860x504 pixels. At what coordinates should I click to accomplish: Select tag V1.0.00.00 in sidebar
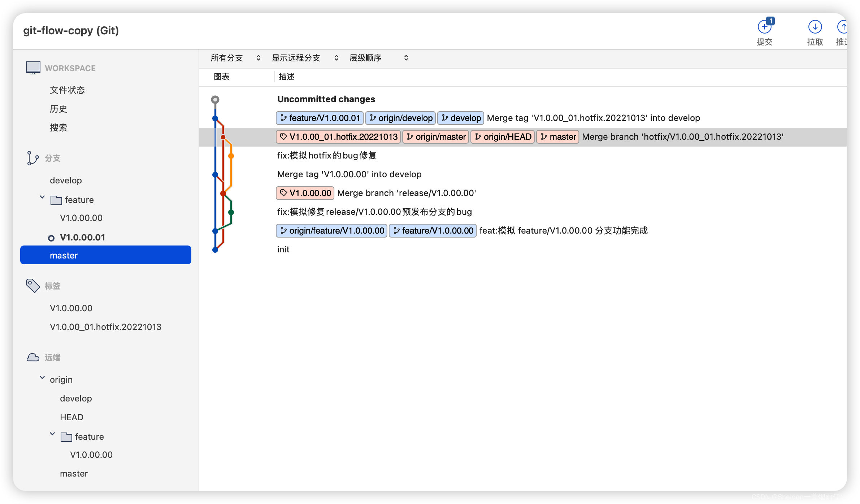tap(71, 308)
